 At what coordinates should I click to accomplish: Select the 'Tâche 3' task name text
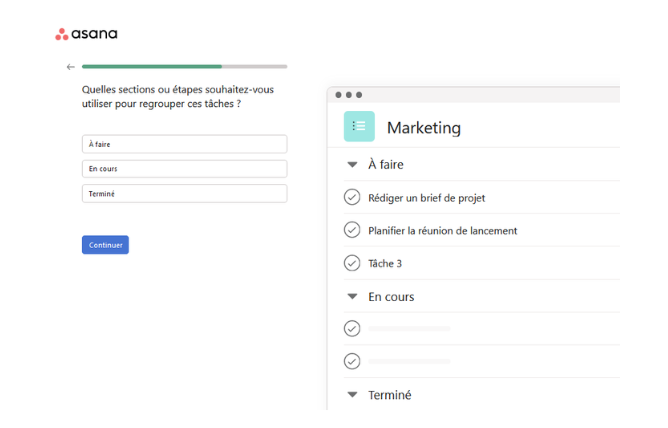(x=385, y=263)
